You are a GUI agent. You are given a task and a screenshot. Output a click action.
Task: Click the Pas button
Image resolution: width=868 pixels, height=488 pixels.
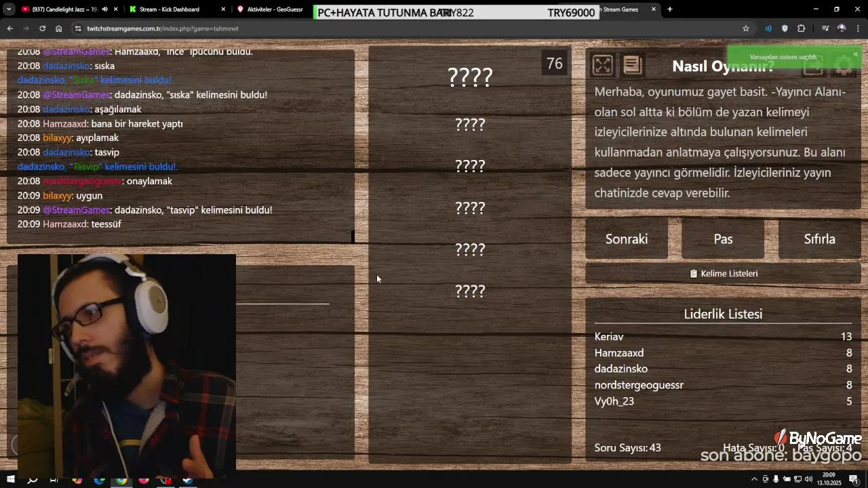(x=723, y=239)
